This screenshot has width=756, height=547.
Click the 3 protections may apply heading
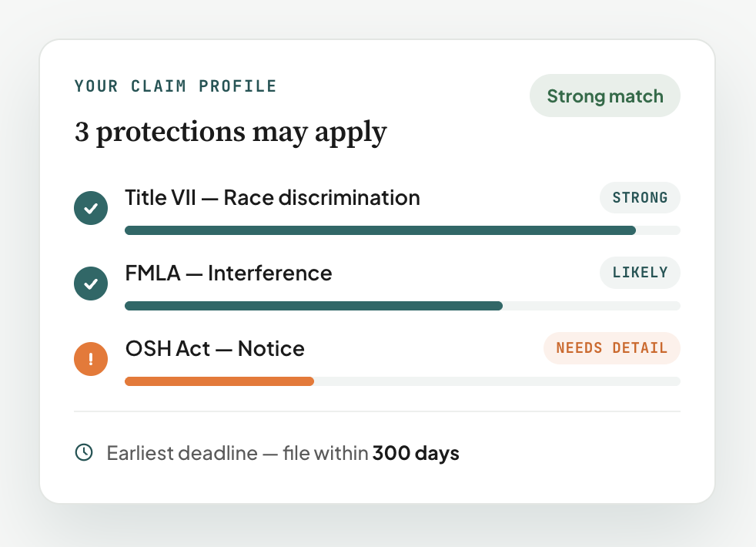(230, 133)
